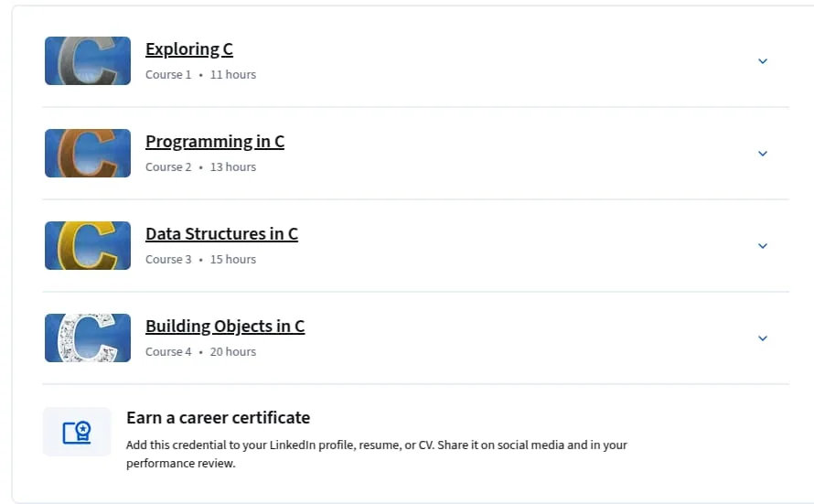Click the bronze C thumbnail for Programming in C
Image resolution: width=814 pixels, height=504 pixels.
[x=88, y=153]
